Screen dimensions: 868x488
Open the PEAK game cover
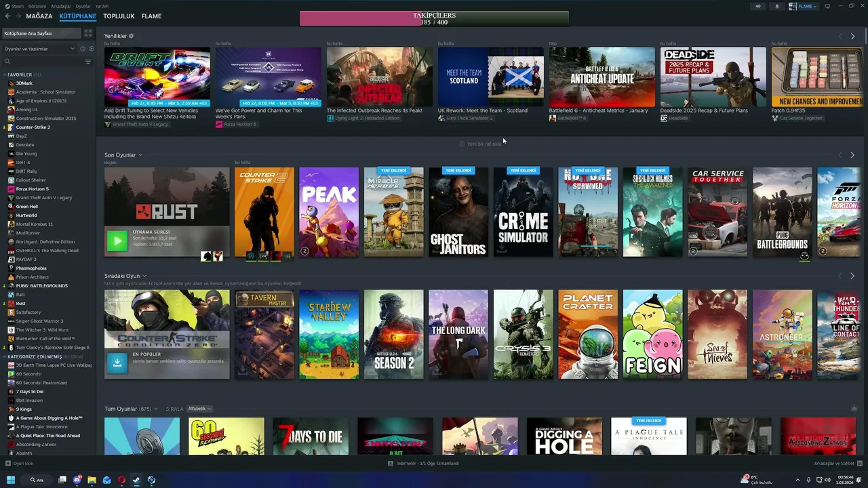[329, 212]
